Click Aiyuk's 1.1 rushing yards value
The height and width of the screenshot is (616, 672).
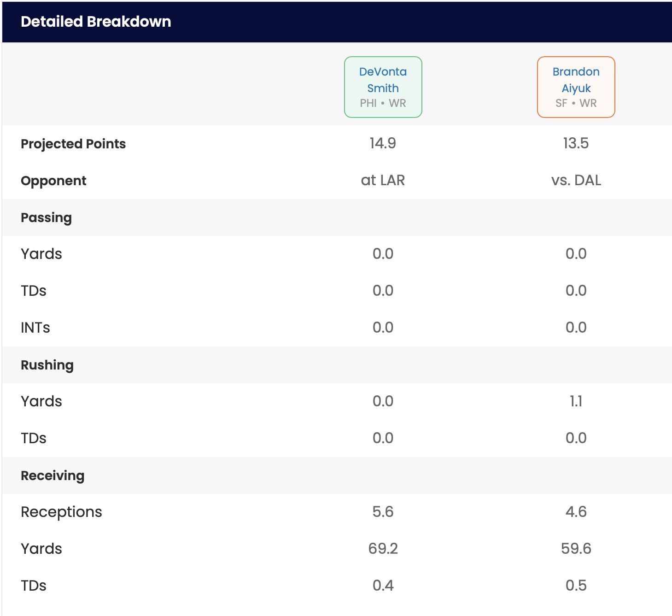(x=576, y=401)
